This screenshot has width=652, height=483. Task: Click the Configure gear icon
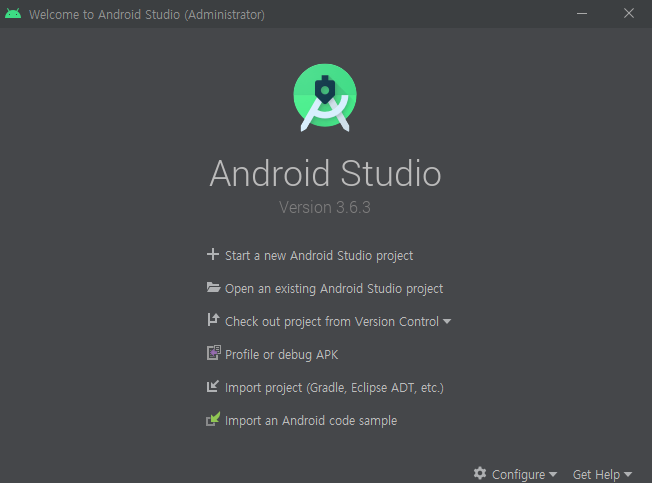(480, 473)
